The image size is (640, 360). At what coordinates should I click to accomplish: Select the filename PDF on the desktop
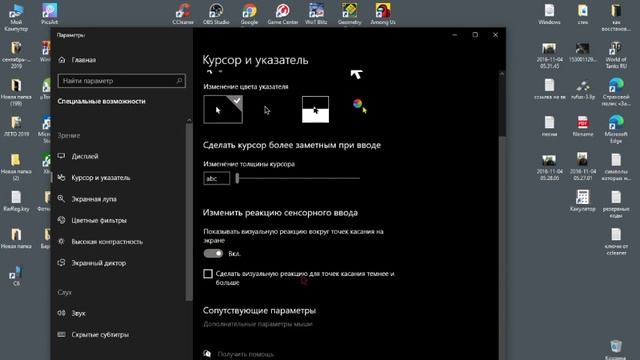(583, 126)
